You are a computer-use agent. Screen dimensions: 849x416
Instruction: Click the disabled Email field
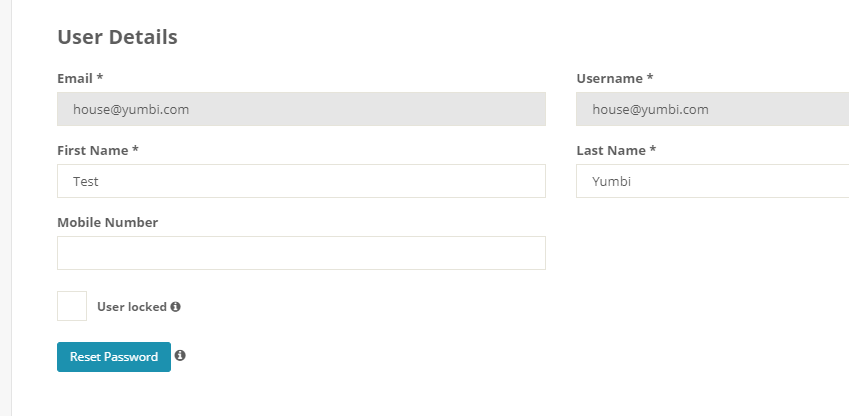coord(301,109)
